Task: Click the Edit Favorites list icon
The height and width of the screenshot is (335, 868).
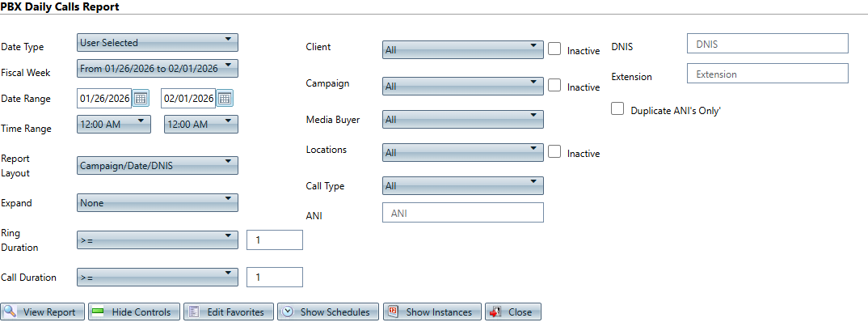Action: pyautogui.click(x=194, y=312)
